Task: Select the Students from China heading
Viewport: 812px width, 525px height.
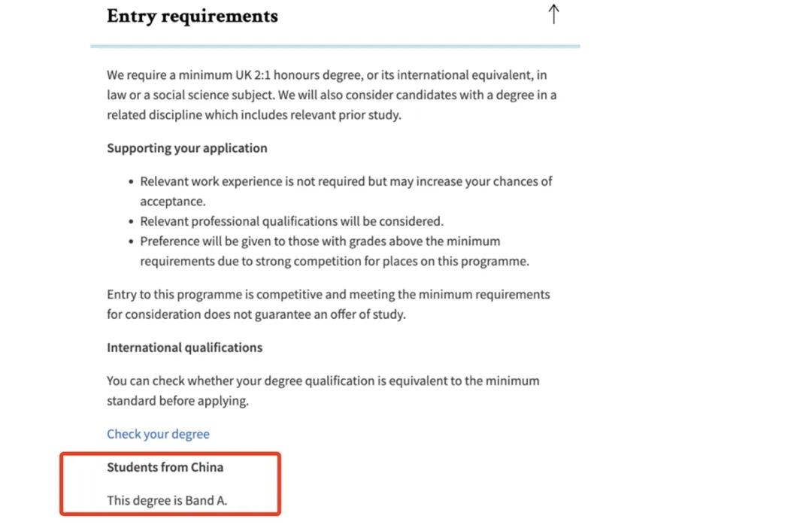Action: tap(165, 467)
